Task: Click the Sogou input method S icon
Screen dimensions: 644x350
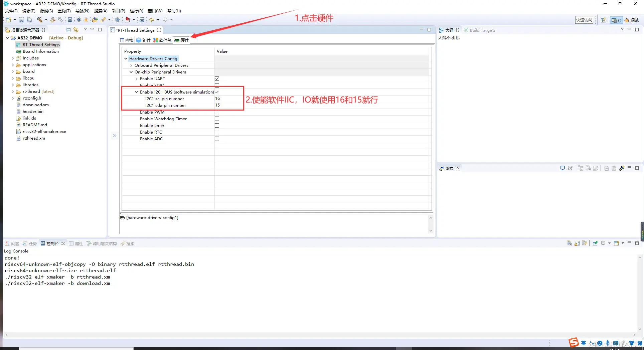Action: pyautogui.click(x=574, y=343)
